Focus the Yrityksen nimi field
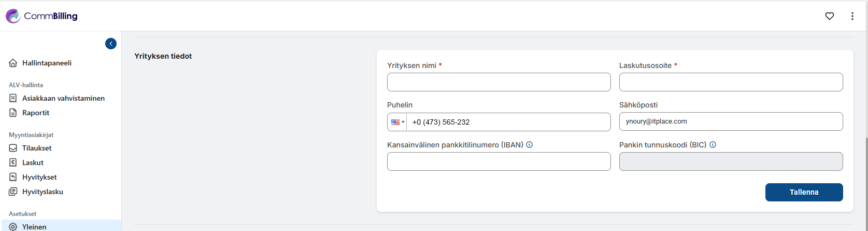Viewport: 868px width, 231px height. [499, 82]
